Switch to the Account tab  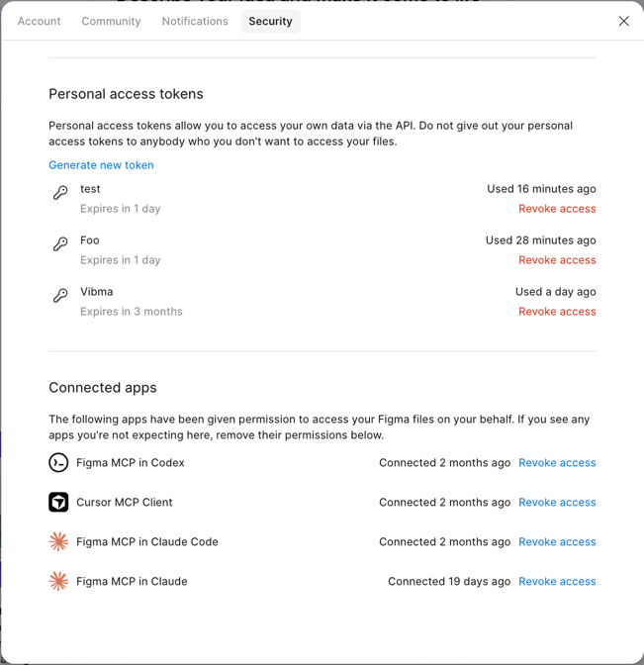(x=39, y=21)
